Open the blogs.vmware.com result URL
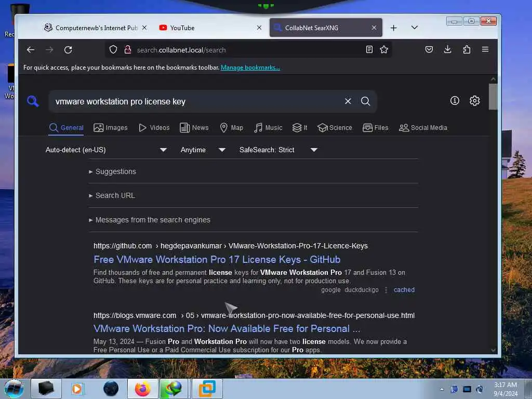 click(x=254, y=315)
